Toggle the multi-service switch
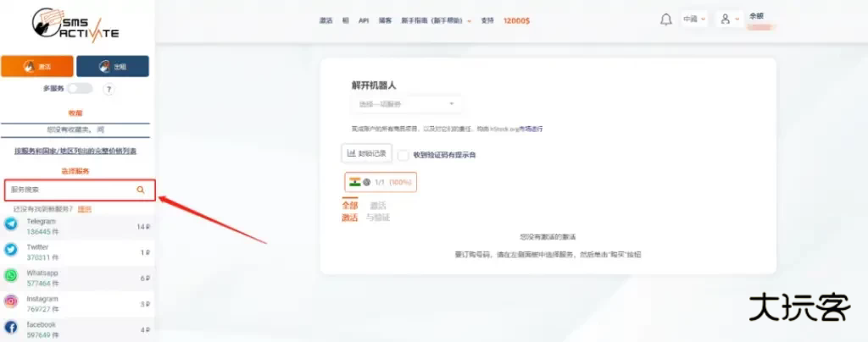Viewport: 868px width, 342px height. click(80, 88)
